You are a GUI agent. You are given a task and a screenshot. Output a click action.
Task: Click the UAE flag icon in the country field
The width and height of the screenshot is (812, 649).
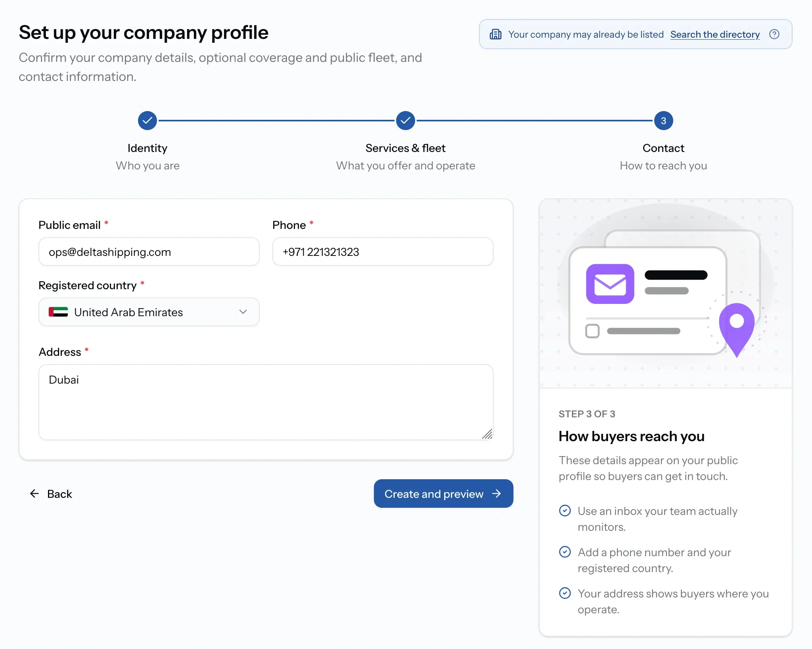[58, 312]
